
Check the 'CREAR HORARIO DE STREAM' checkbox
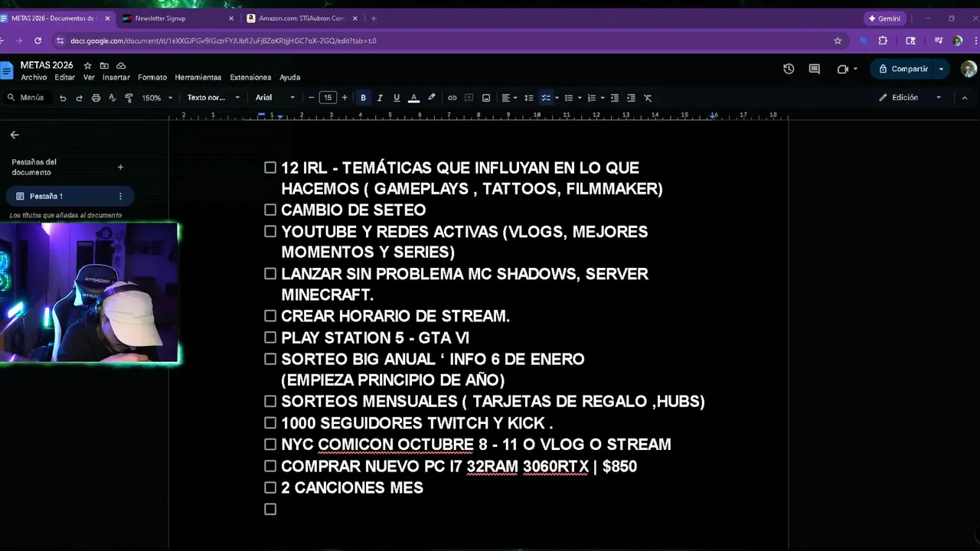[x=270, y=316]
